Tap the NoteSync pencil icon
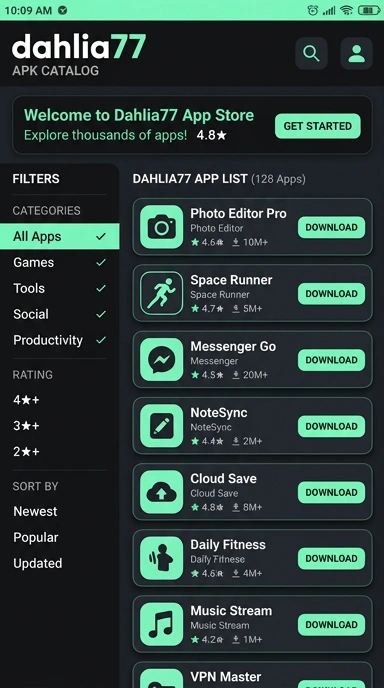 tap(161, 426)
